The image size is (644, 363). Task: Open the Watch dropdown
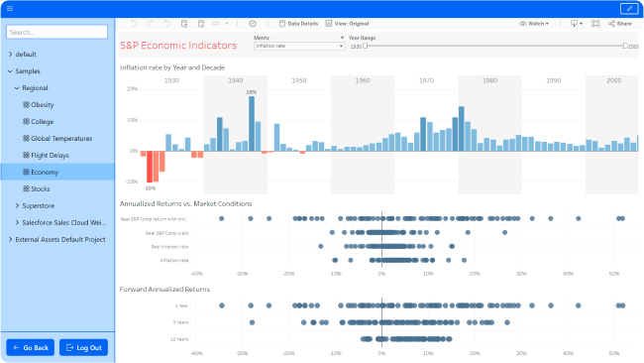click(x=534, y=24)
